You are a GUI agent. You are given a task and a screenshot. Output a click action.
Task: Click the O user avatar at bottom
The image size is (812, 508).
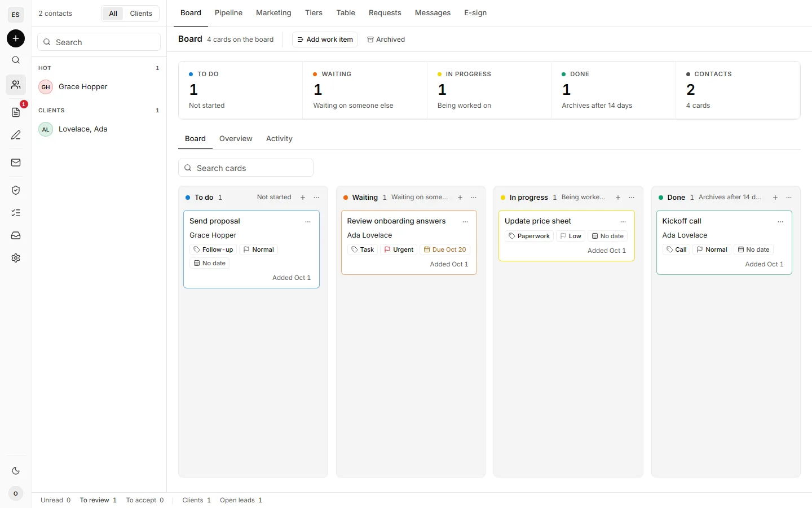(x=16, y=493)
